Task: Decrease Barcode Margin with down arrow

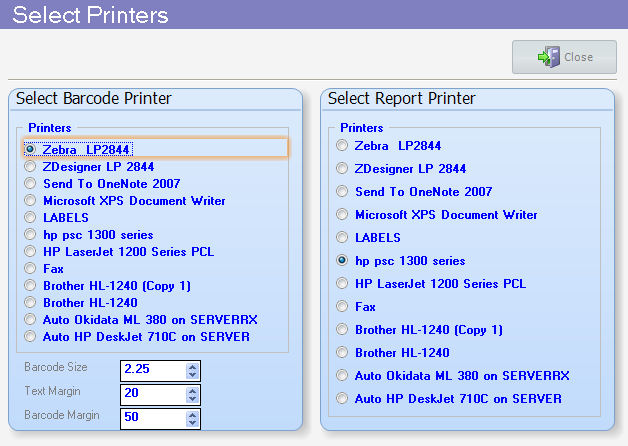Action: point(193,423)
